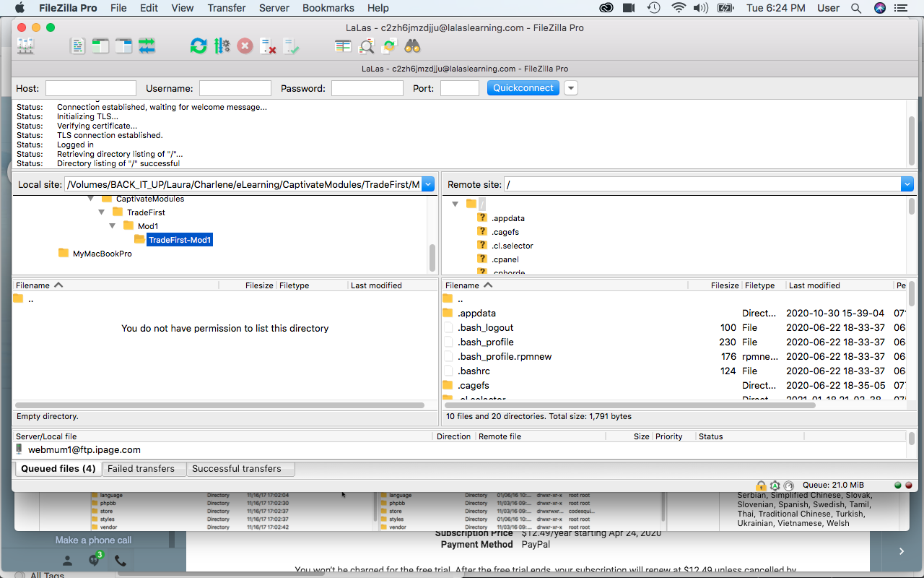The image size is (924, 578).
Task: Open the Site Manager toolbar icon
Action: pyautogui.click(x=26, y=46)
